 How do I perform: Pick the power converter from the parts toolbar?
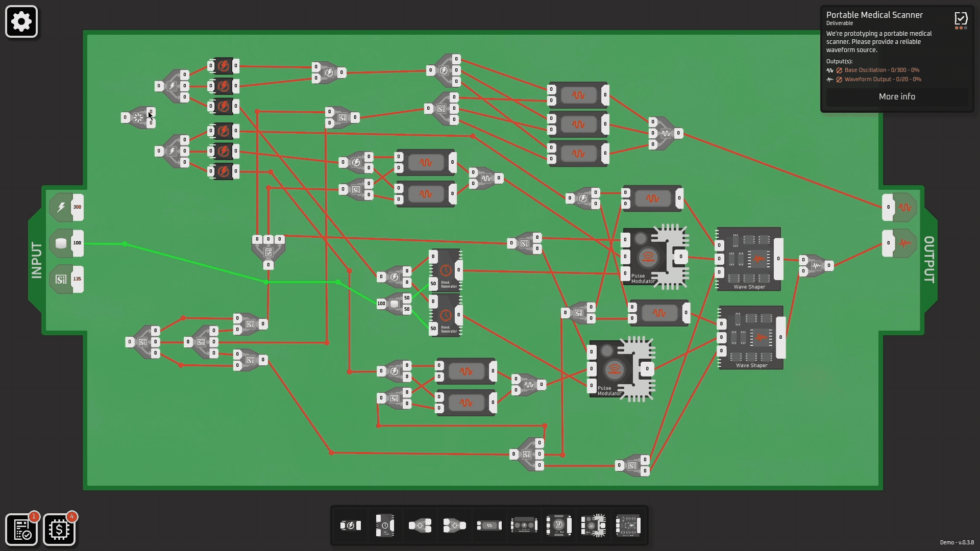(x=351, y=525)
